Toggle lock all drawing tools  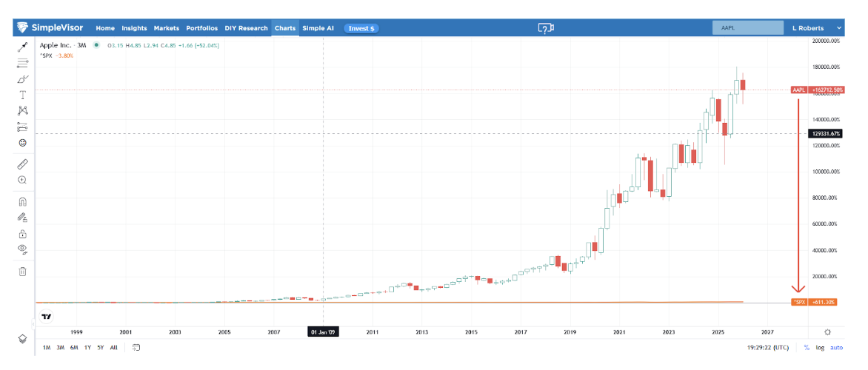click(x=23, y=233)
